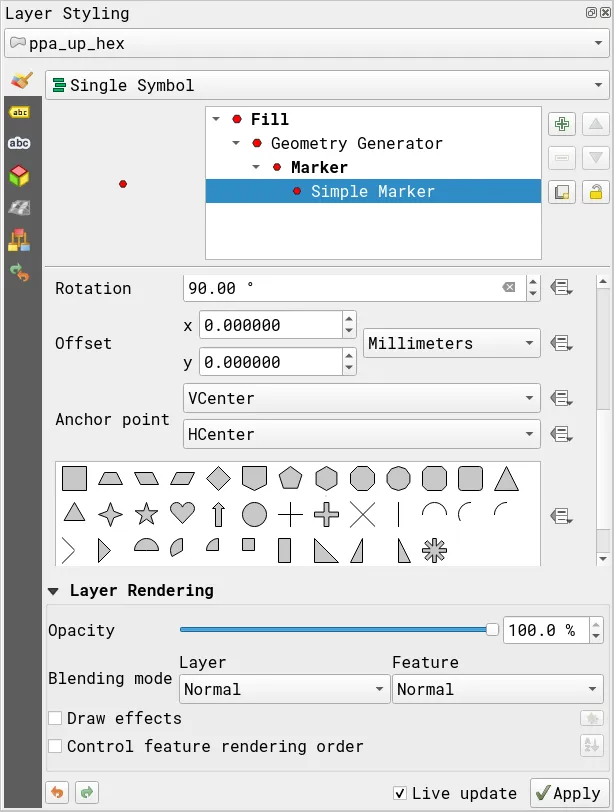Customize draw effects star button
Screen dimensions: 614x812
[592, 718]
